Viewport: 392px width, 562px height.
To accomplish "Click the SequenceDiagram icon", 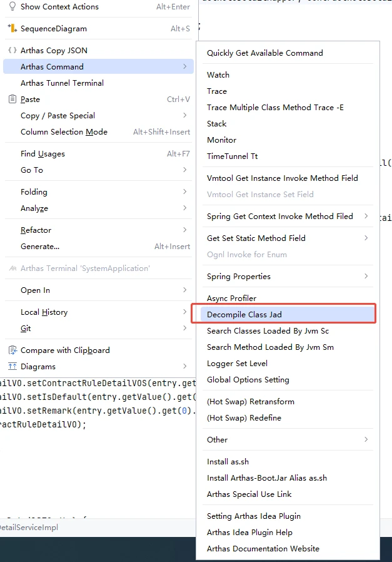I will point(12,29).
